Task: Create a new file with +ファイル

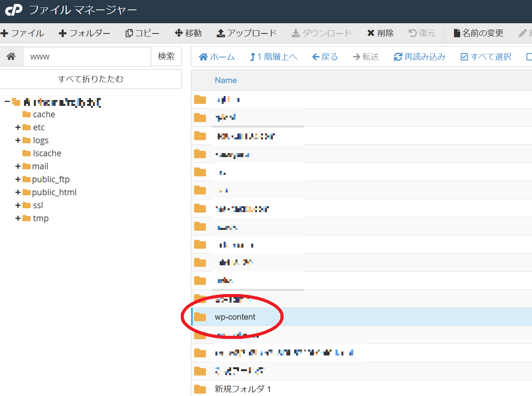Action: (22, 33)
